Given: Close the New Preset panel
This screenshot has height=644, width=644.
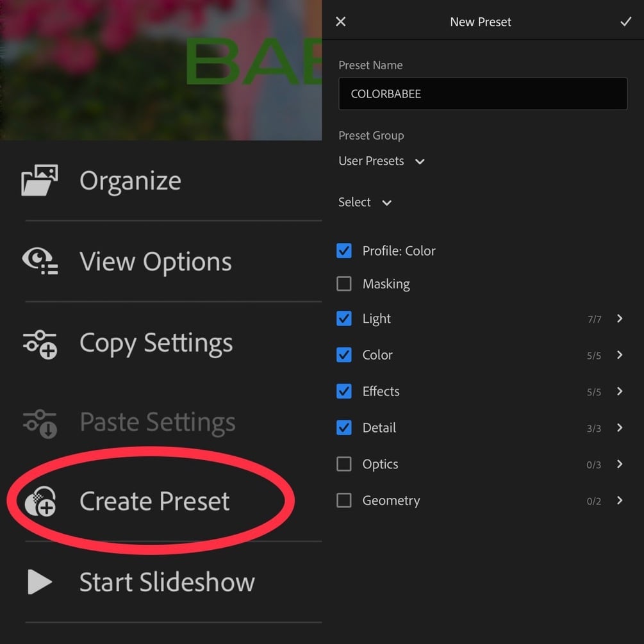Looking at the screenshot, I should click(341, 22).
